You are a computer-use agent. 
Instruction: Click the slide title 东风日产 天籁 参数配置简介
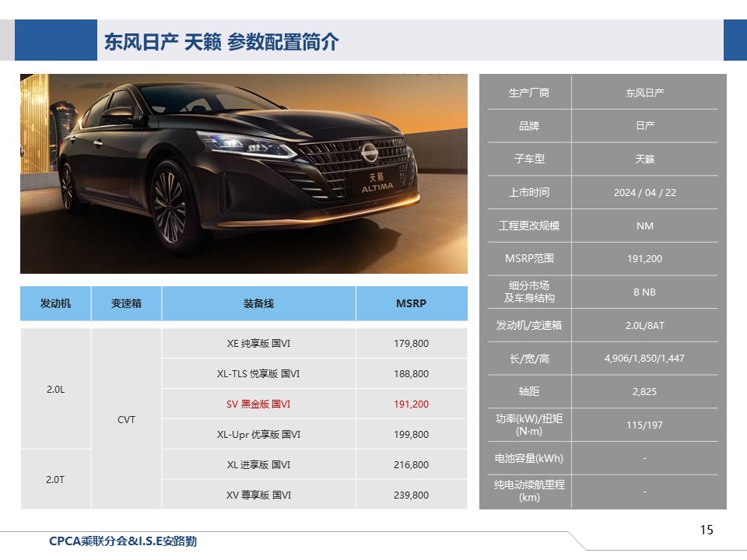pos(221,42)
